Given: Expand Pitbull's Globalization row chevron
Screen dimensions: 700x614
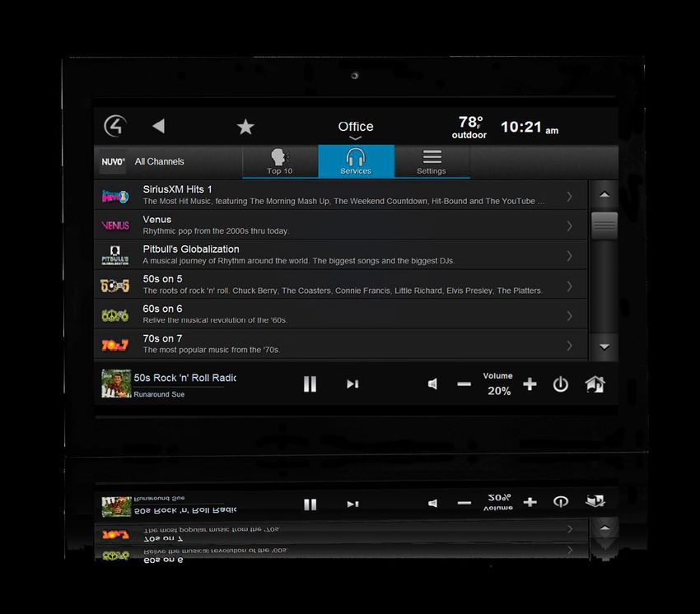Looking at the screenshot, I should click(569, 256).
